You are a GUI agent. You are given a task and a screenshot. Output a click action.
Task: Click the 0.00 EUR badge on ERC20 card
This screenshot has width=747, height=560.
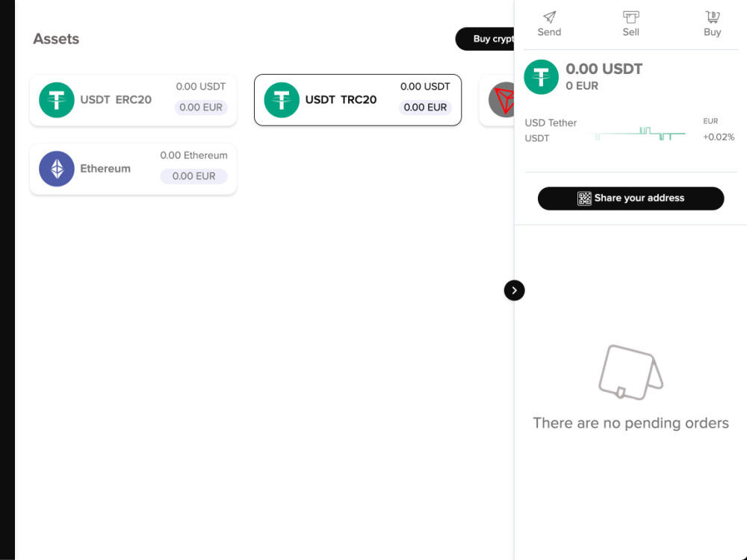200,107
